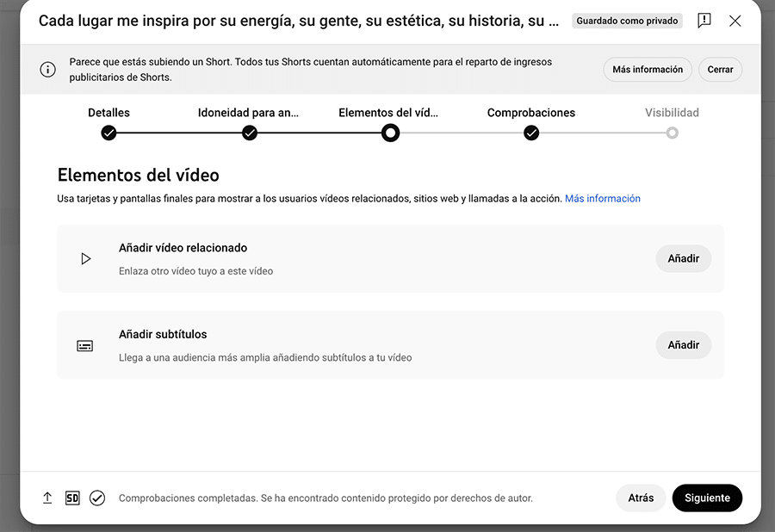Click the checkmark circle on the Detalles step
The width and height of the screenshot is (775, 532).
pyautogui.click(x=108, y=133)
